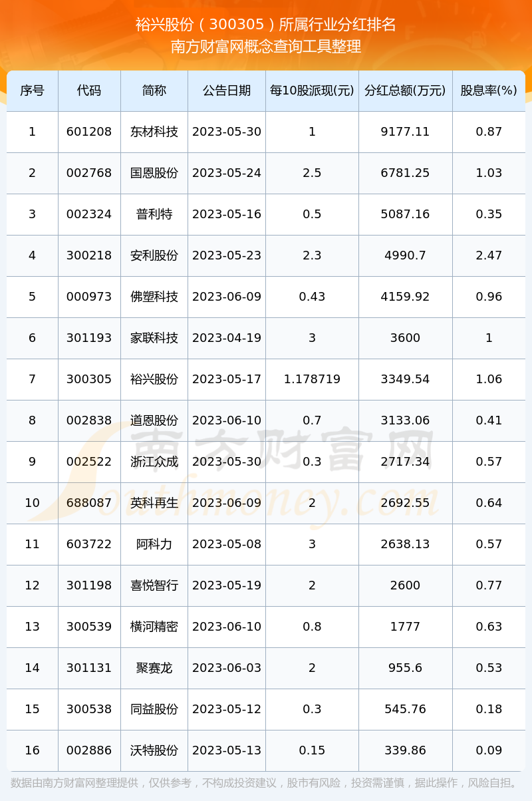Click stock code 300218
532x801 pixels.
(x=89, y=255)
